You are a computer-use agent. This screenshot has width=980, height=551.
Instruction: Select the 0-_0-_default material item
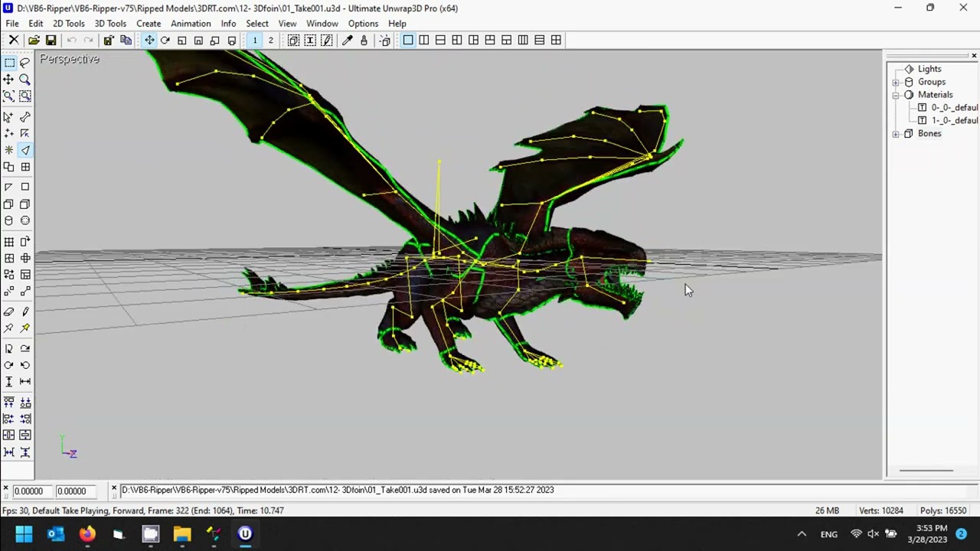[954, 108]
